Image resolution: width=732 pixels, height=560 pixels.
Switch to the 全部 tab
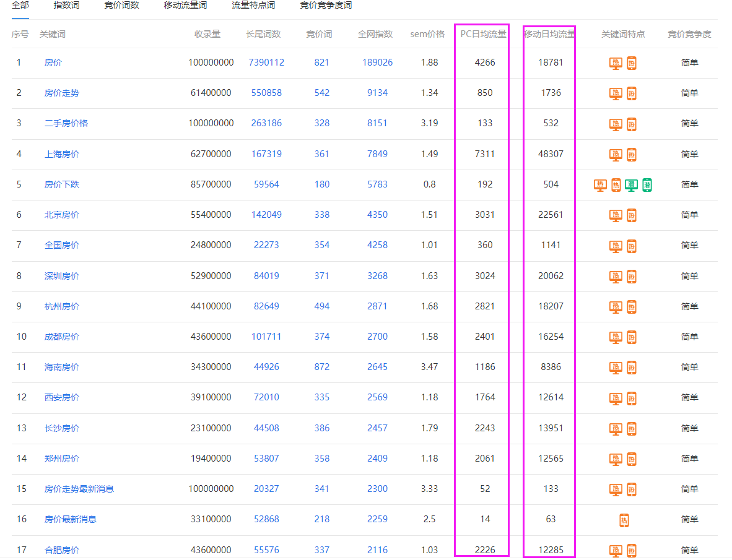[20, 6]
